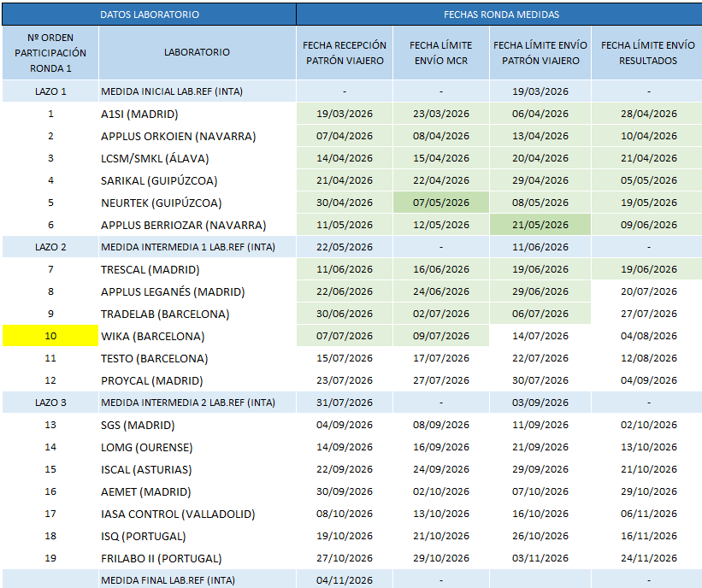Select the LAZO 3 row label

coord(50,403)
